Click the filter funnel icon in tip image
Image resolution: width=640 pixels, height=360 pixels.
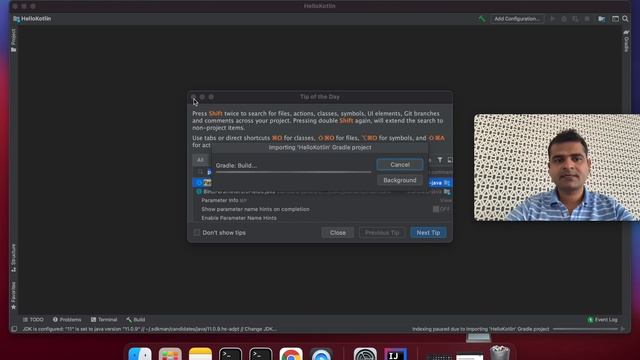point(440,160)
